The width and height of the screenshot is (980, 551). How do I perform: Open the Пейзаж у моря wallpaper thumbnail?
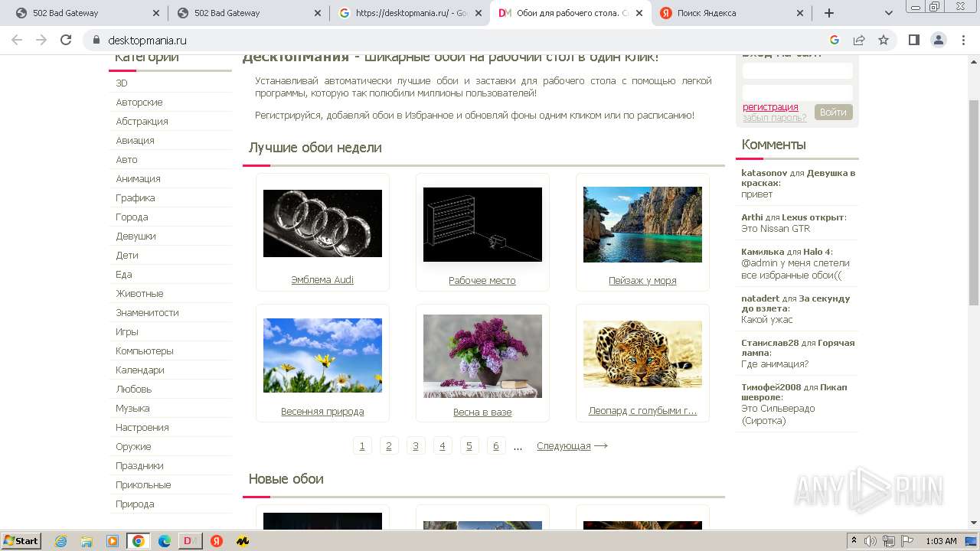[642, 224]
